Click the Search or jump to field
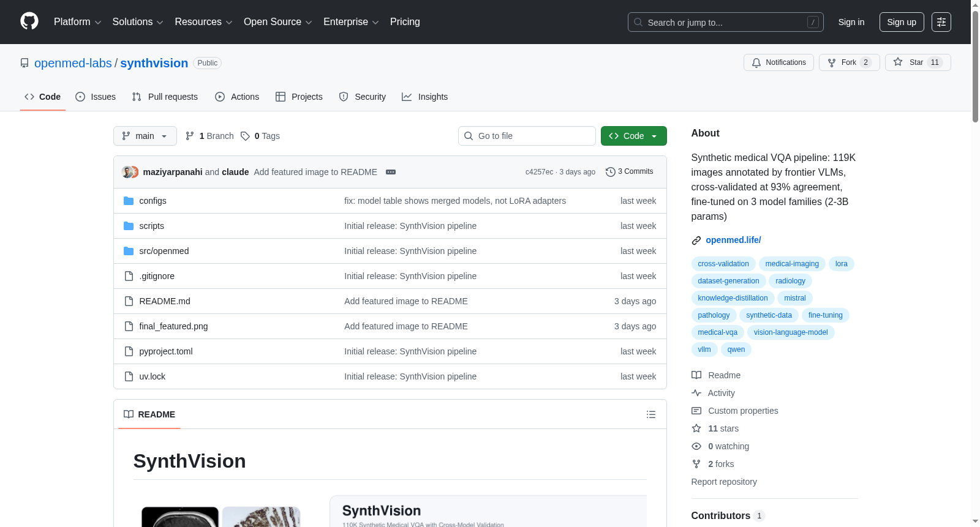Image resolution: width=980 pixels, height=527 pixels. (725, 22)
